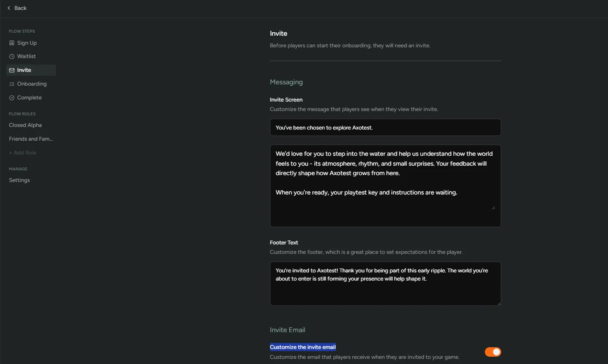Select the Waitlist flow step
Viewport: 608px width, 364px height.
(x=27, y=56)
